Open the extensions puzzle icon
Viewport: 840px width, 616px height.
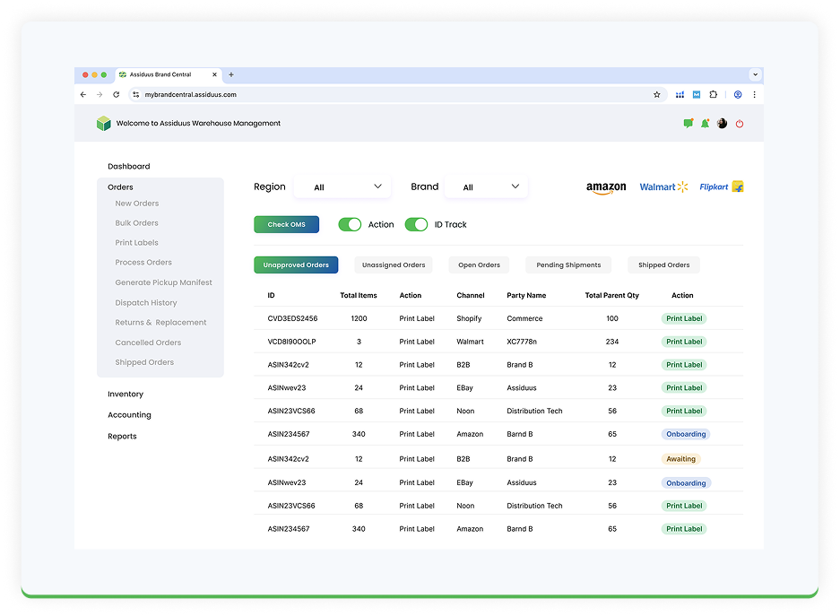point(713,94)
